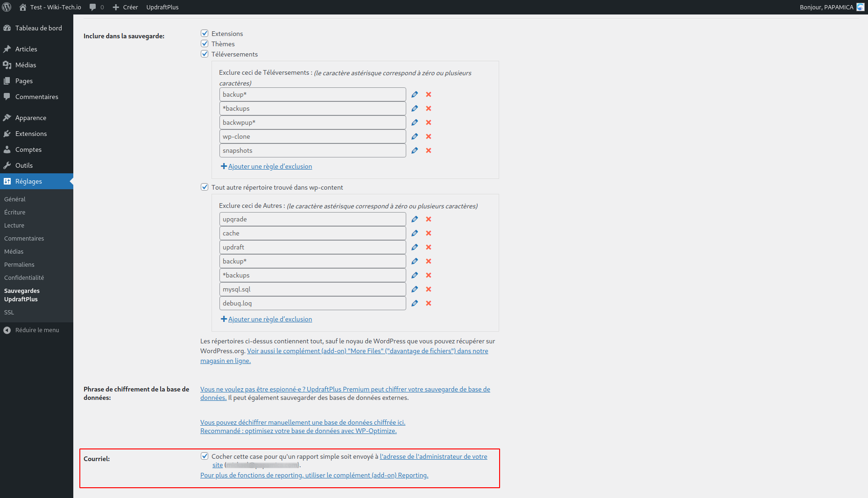The height and width of the screenshot is (498, 868).
Task: Open the Créer menu in admin bar
Action: (126, 7)
